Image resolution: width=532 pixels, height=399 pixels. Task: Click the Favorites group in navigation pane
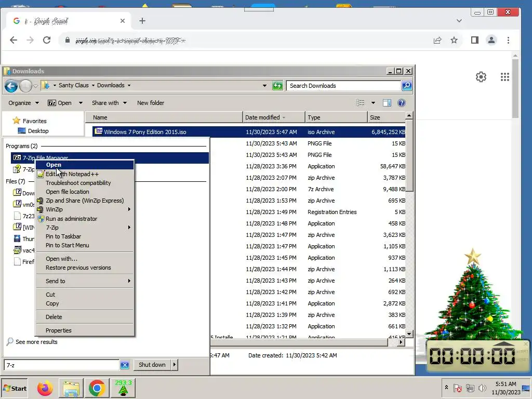pyautogui.click(x=30, y=121)
